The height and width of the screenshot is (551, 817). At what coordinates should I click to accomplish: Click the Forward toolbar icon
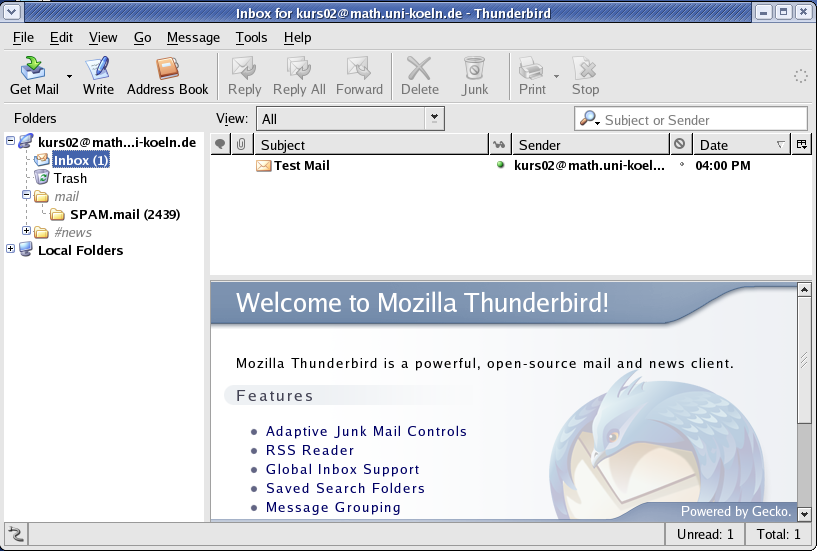coord(359,76)
